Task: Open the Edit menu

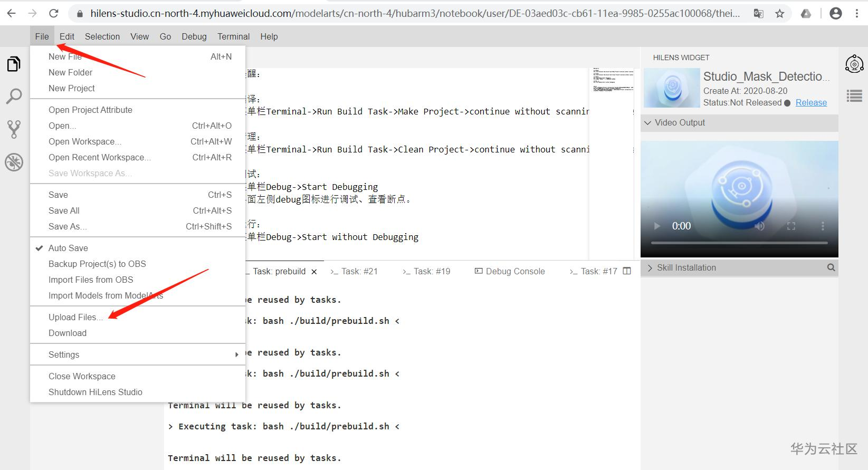Action: coord(67,36)
